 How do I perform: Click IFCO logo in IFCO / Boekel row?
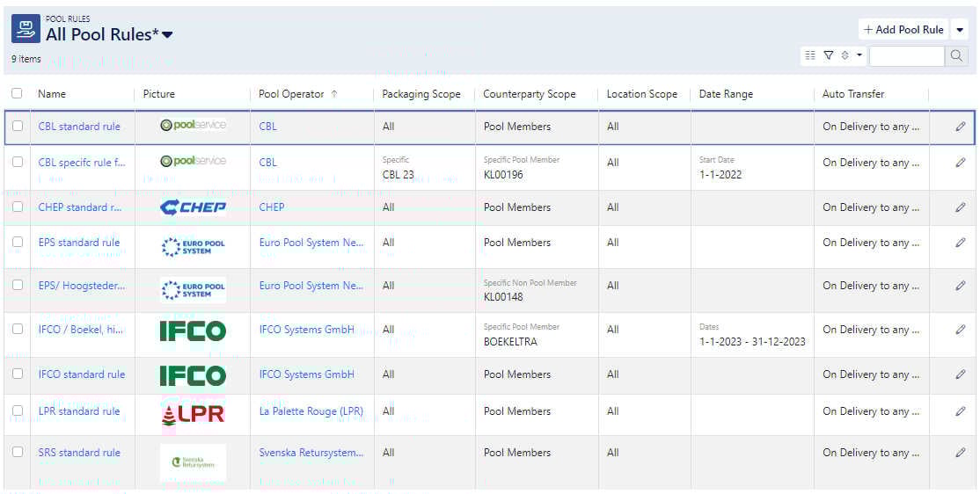coord(194,331)
